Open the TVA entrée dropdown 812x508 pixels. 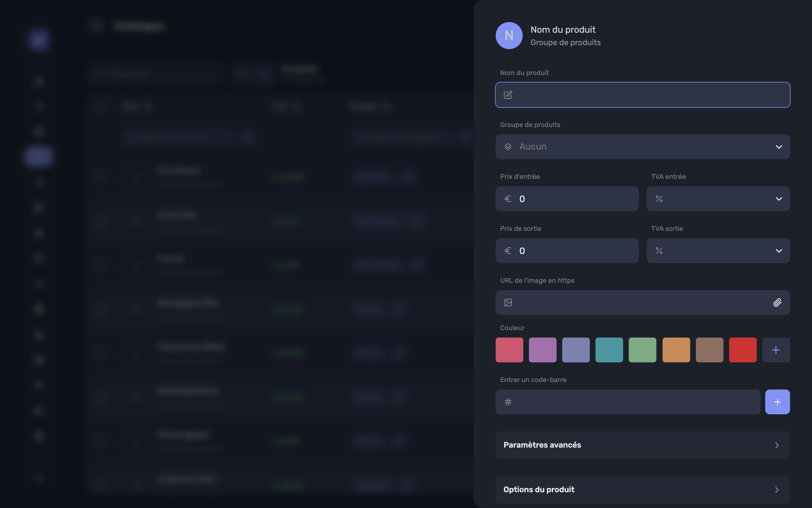(718, 199)
